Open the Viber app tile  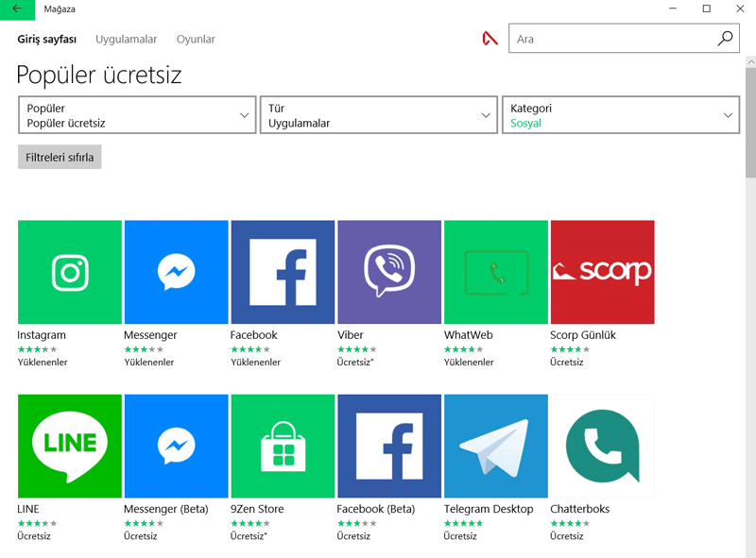point(389,272)
